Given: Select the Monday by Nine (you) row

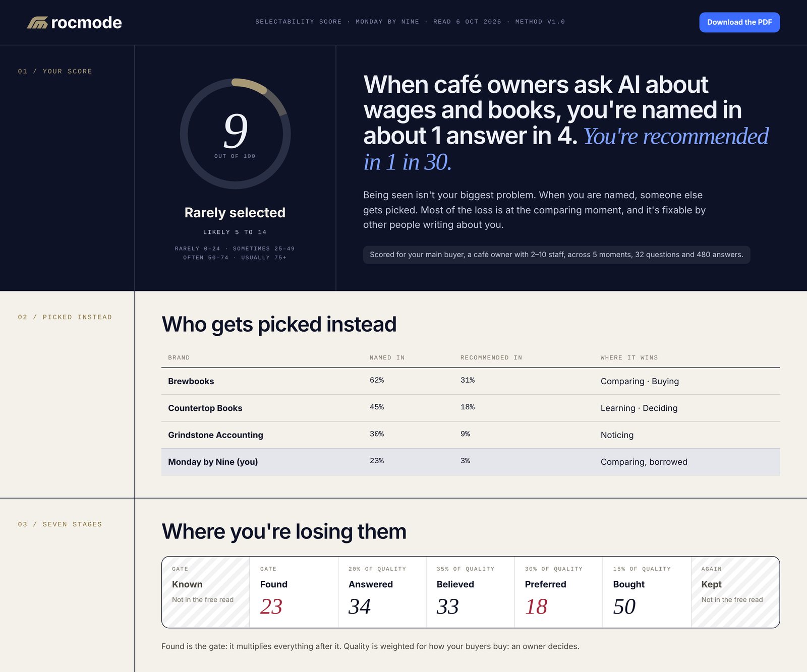Looking at the screenshot, I should pos(471,462).
